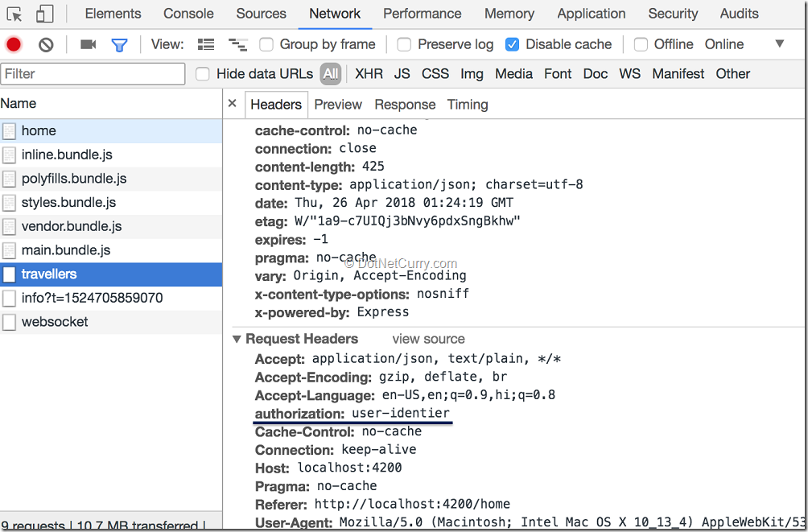Click file icon next to vendor.bundle.js

(x=9, y=226)
